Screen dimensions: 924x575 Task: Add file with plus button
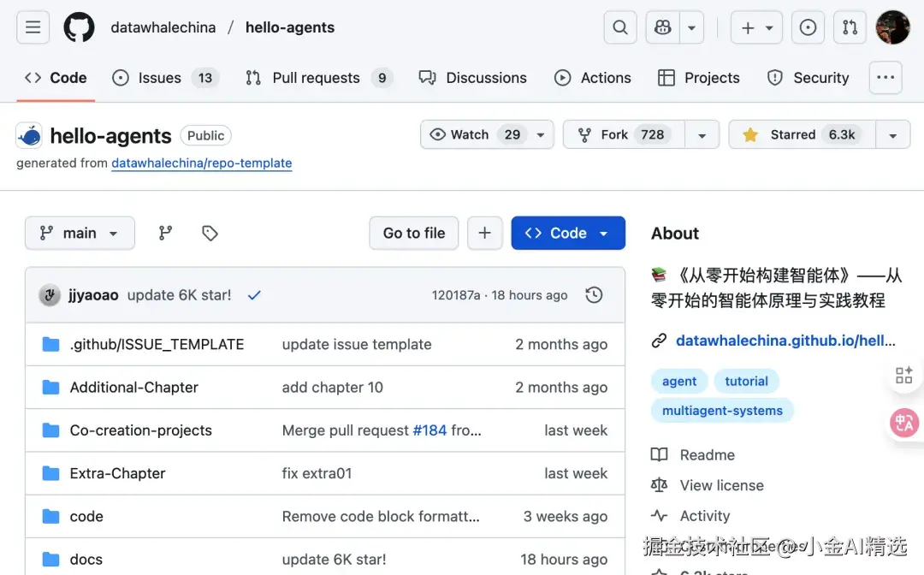pyautogui.click(x=484, y=234)
